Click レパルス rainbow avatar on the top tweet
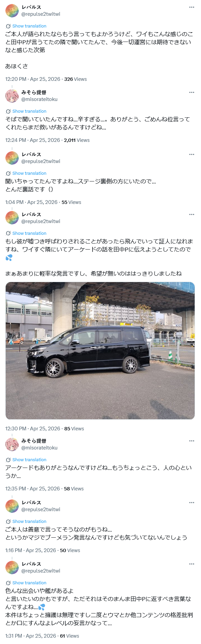Viewport: 201px width, 644px height. [12, 11]
